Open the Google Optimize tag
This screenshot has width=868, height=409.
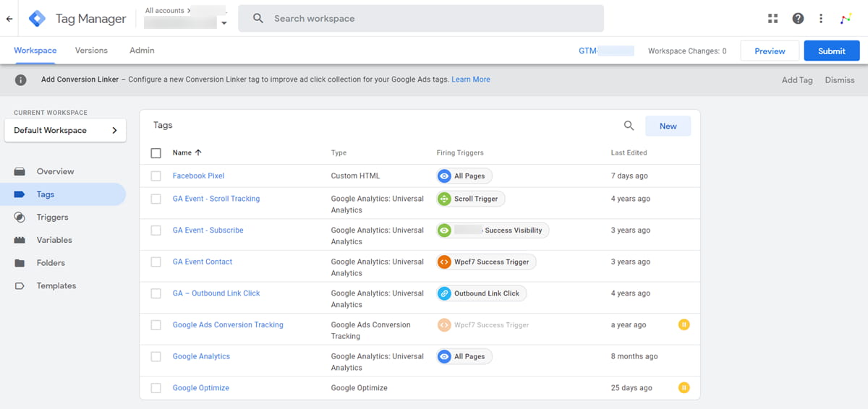point(201,388)
